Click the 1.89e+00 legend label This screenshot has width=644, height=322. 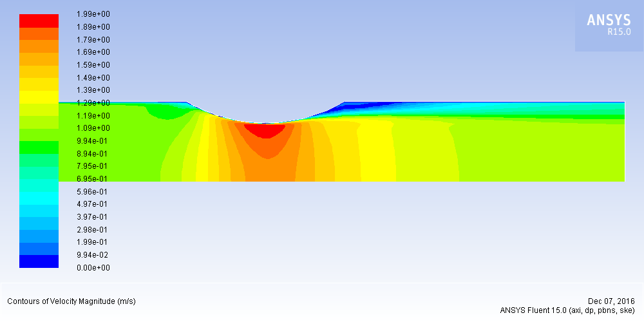click(93, 27)
